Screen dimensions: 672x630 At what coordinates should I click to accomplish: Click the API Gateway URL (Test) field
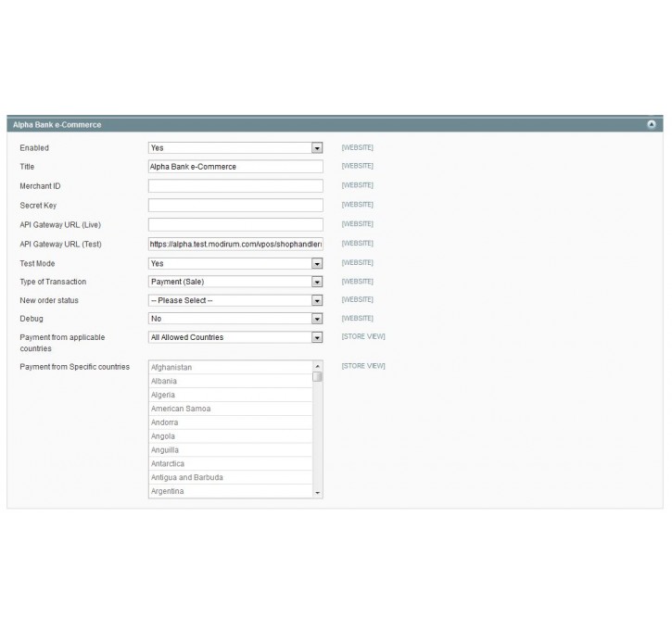235,244
